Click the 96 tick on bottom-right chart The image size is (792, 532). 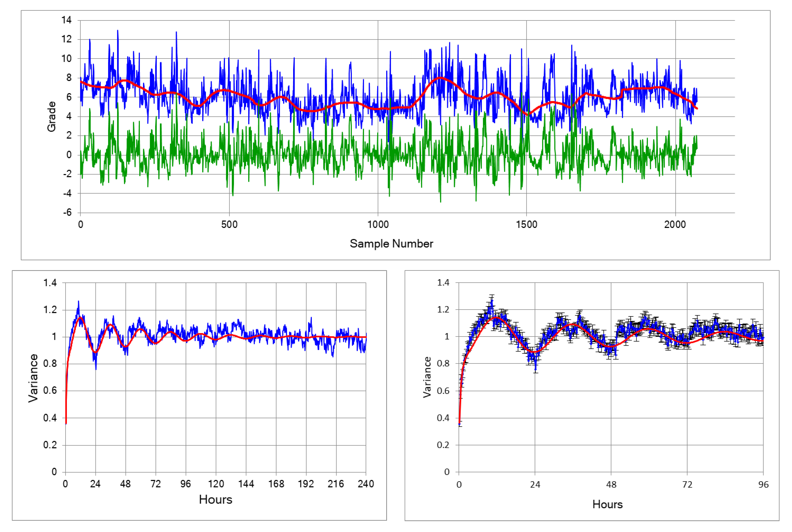[x=763, y=484]
